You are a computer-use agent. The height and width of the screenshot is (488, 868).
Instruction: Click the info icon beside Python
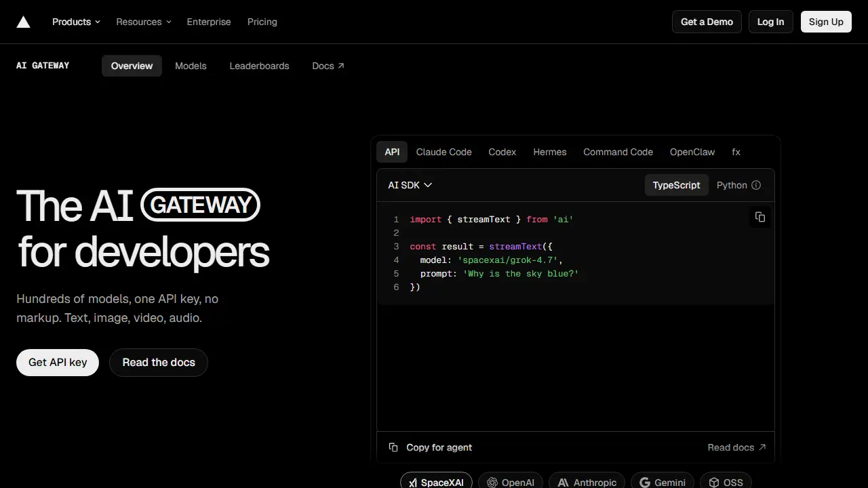(756, 185)
